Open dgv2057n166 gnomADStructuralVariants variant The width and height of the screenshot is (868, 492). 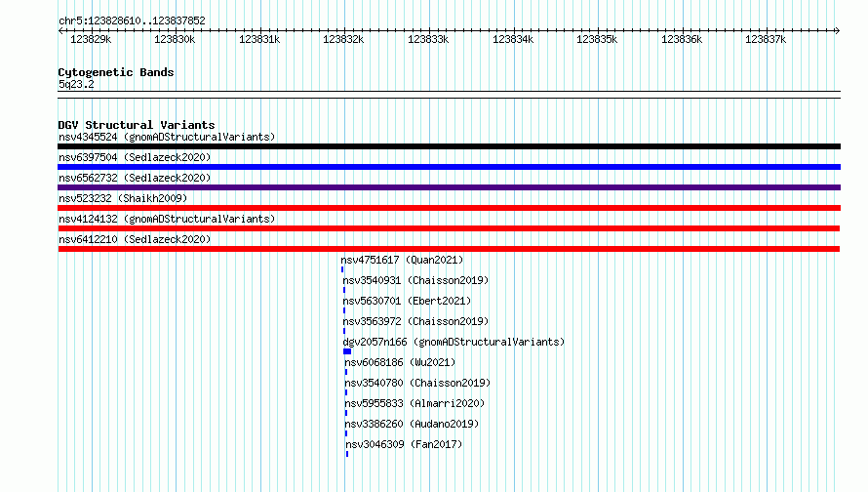454,342
